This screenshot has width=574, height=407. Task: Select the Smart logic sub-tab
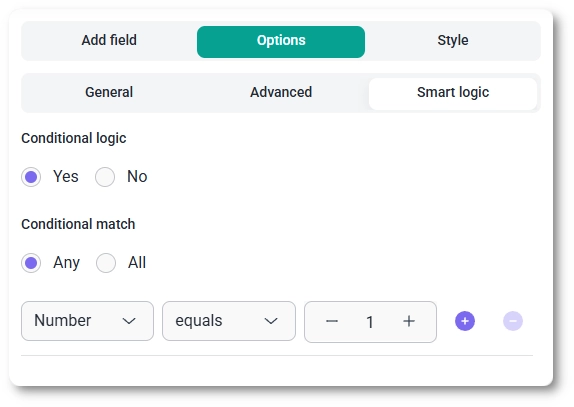[x=453, y=94]
